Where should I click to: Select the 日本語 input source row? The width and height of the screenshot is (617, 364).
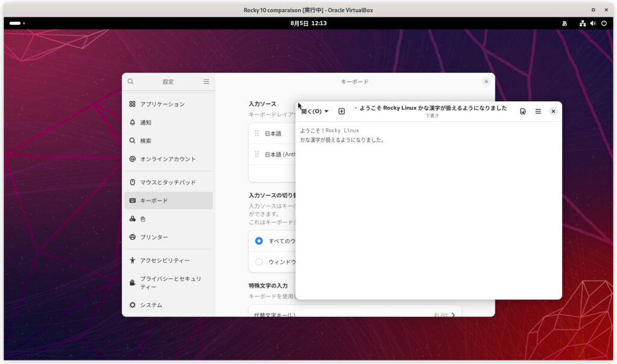272,133
